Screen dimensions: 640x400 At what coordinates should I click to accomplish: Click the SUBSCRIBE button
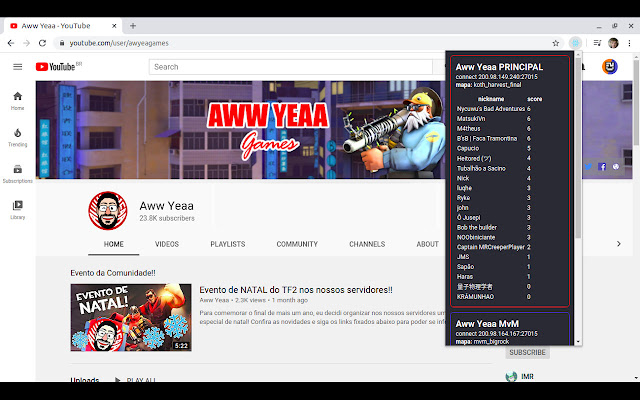[x=527, y=352]
